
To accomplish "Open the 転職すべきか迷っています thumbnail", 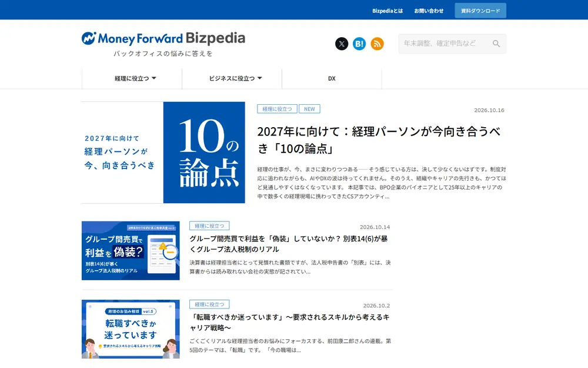I will pos(131,329).
